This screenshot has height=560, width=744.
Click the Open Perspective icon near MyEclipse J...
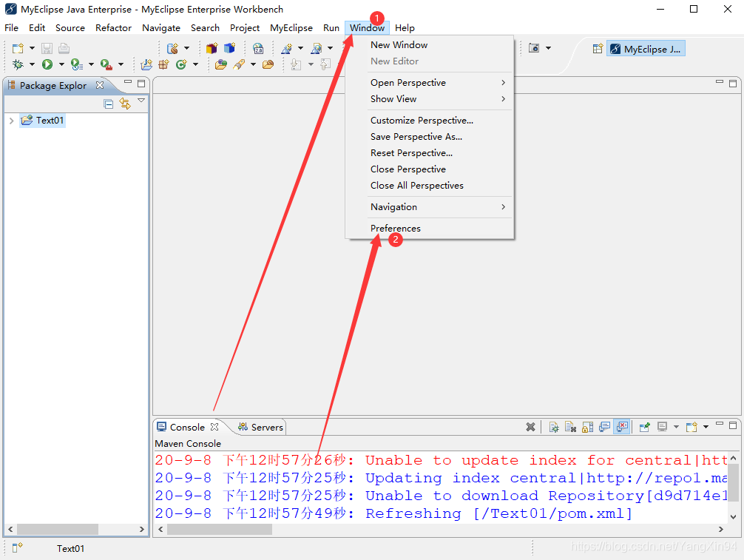pos(598,48)
